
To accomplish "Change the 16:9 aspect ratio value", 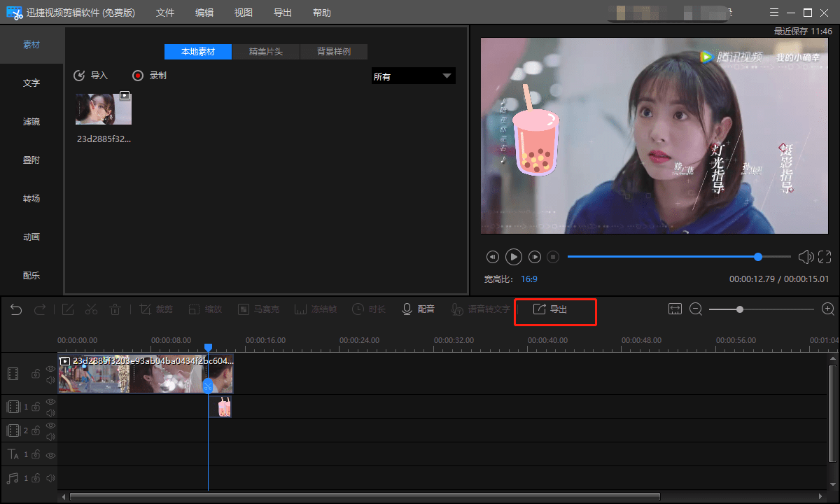I will click(529, 279).
